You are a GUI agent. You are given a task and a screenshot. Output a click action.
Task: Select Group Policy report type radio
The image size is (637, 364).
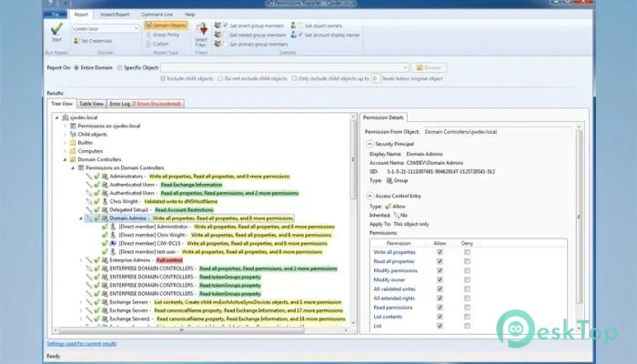coord(148,35)
